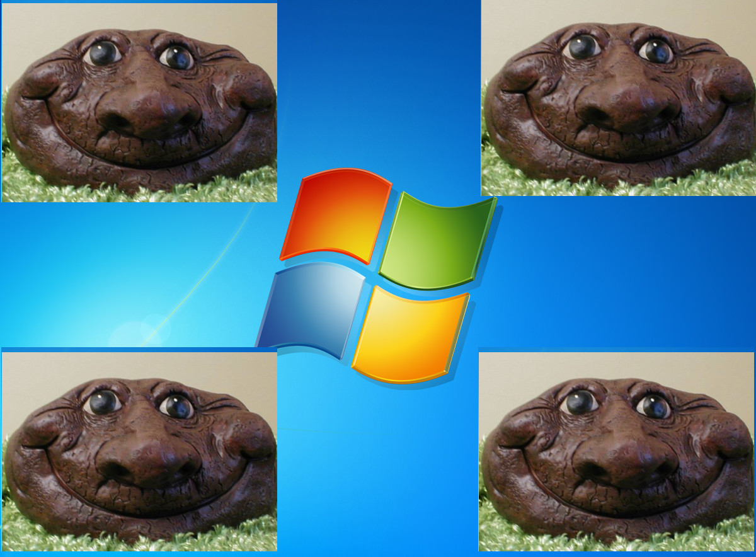756x557 pixels.
Task: Click the rock face photo in the bottom-right corner
Action: (x=616, y=452)
